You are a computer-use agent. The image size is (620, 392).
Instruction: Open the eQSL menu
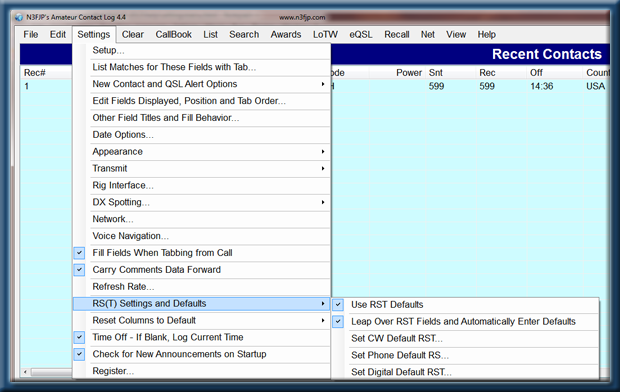[x=361, y=34]
